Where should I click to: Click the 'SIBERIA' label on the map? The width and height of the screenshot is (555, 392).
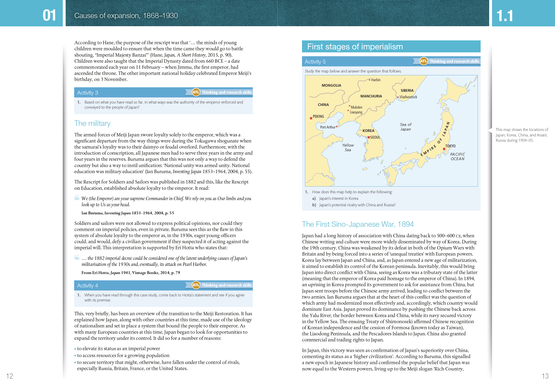click(407, 91)
